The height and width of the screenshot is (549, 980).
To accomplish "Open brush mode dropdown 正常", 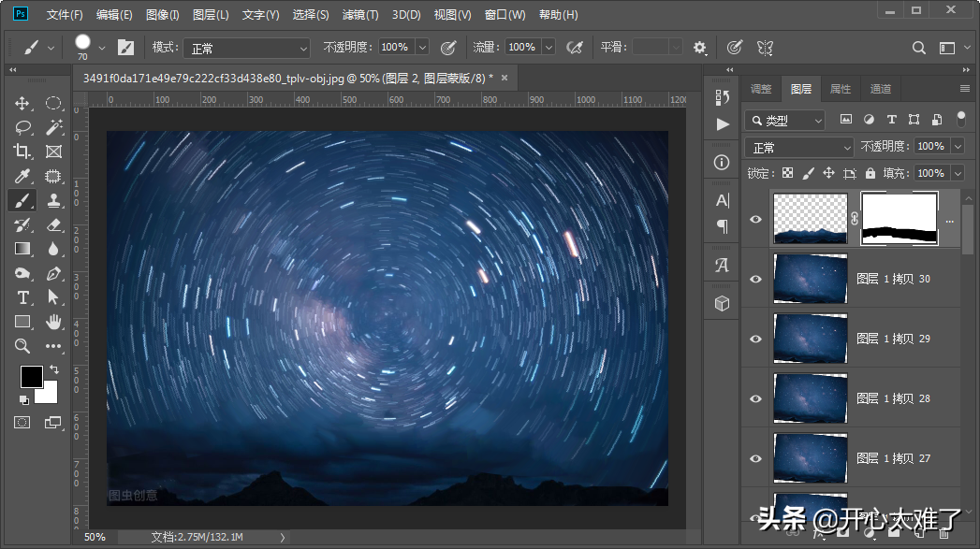I will (x=247, y=48).
